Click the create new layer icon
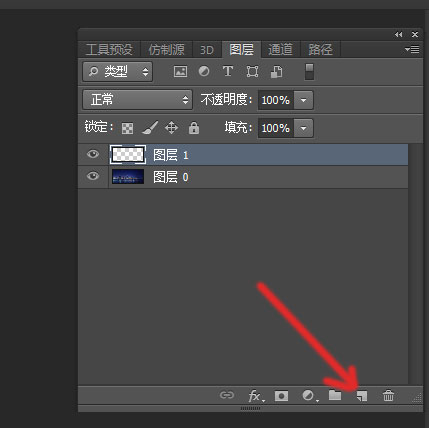 point(362,396)
